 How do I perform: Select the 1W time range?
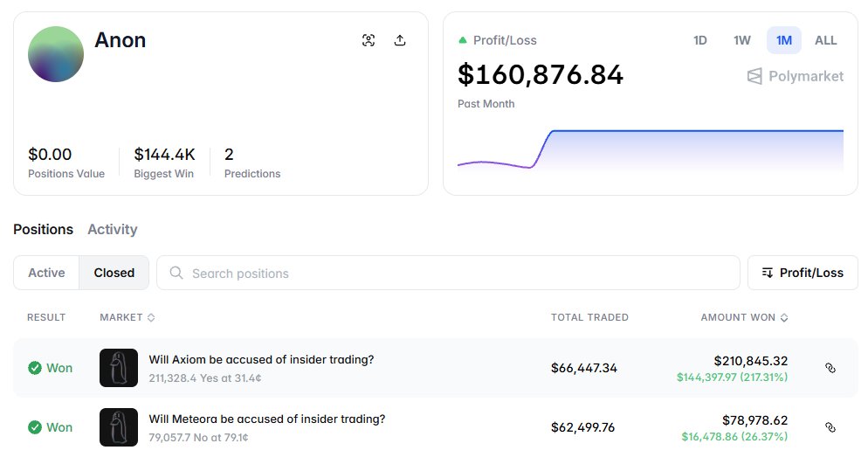(741, 40)
